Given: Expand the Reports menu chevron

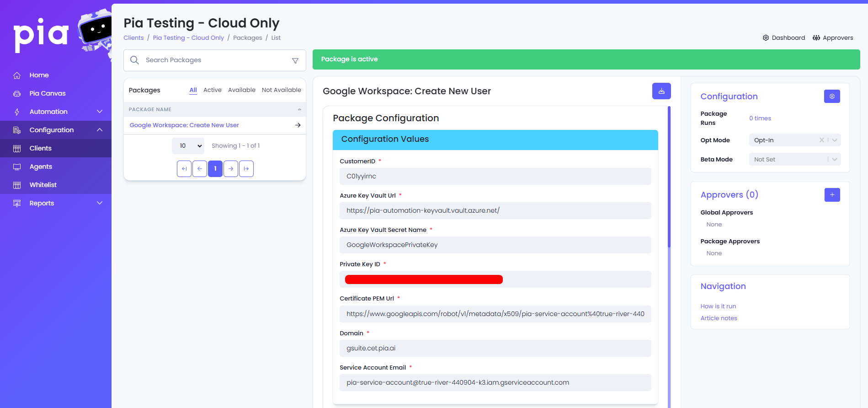Looking at the screenshot, I should click(100, 203).
